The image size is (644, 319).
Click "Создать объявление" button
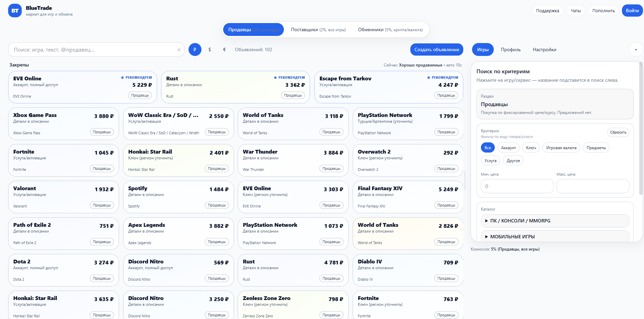tap(437, 49)
